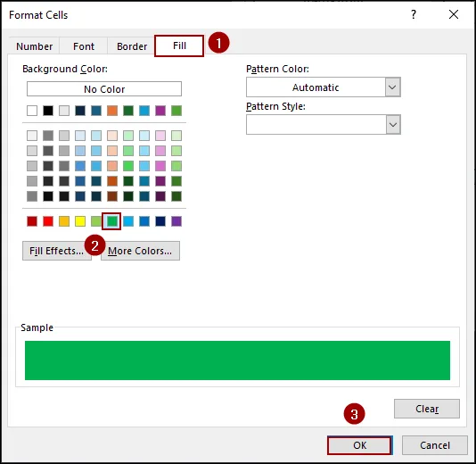Select yellow standard color
476x464 pixels.
coord(80,221)
